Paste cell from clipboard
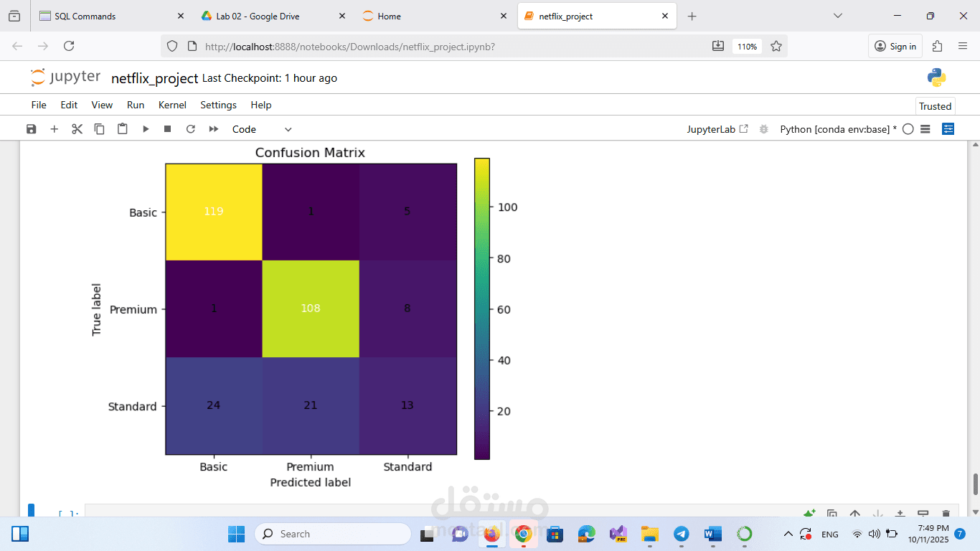 coord(123,129)
